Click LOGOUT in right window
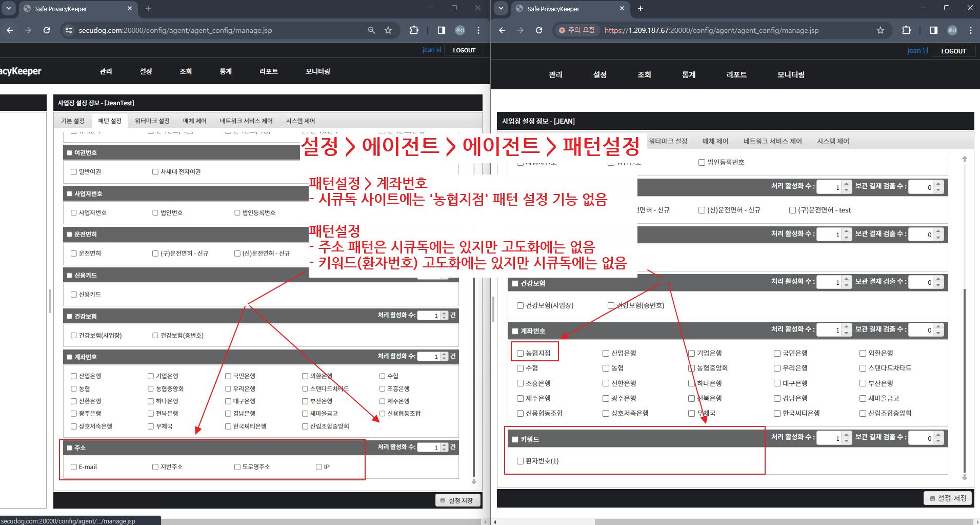The width and height of the screenshot is (980, 525). tap(953, 51)
